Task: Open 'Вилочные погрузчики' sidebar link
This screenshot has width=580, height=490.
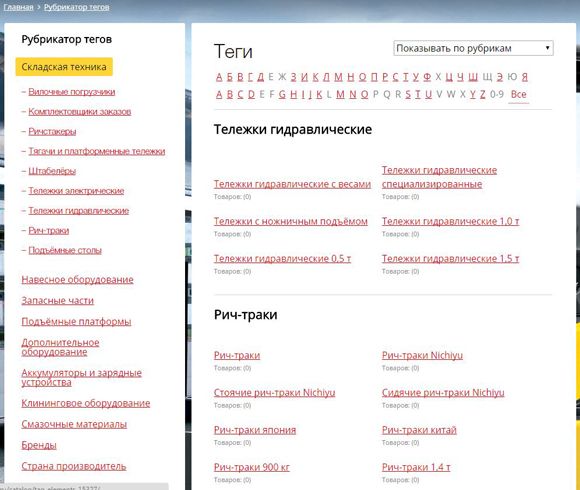Action: (72, 92)
